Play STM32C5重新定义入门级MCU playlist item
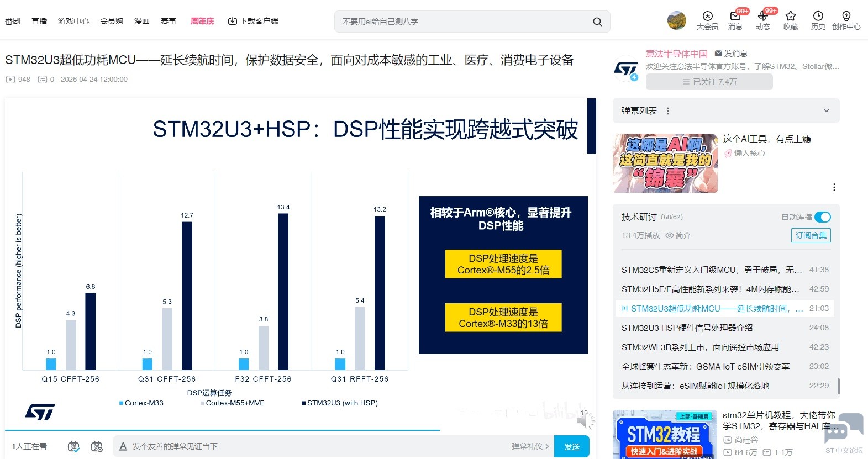Image resolution: width=868 pixels, height=459 pixels. coord(725,270)
